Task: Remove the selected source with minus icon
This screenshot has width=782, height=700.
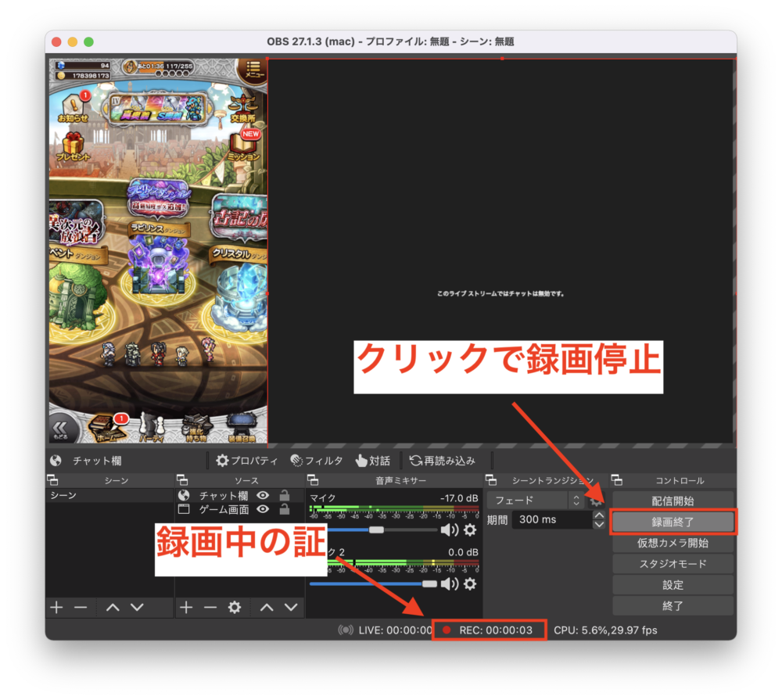Action: [x=210, y=607]
